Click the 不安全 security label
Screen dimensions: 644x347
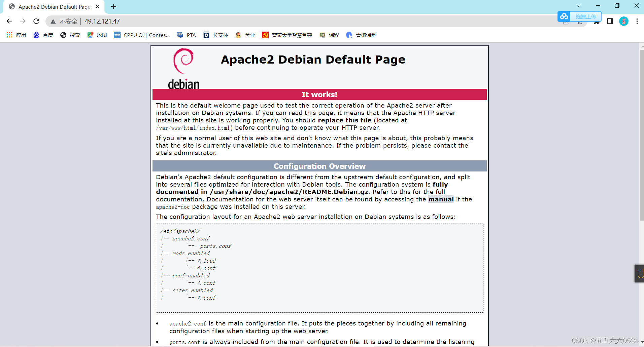(69, 21)
